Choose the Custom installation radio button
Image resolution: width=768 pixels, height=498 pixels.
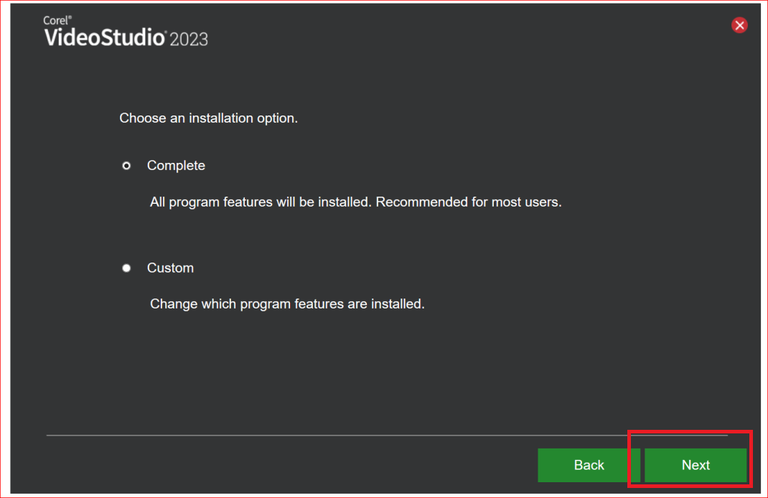coord(126,268)
